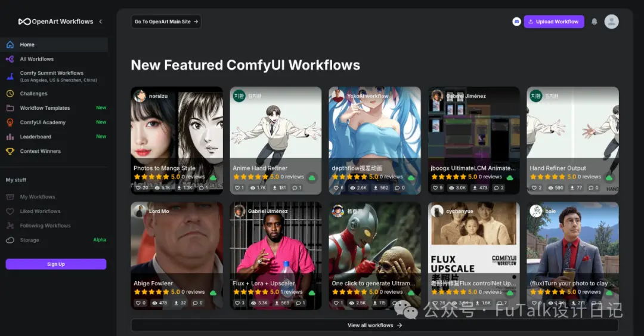Open comments on jboogx UltimateLCM card
Screen dimensions: 644x336
pyautogui.click(x=500, y=187)
